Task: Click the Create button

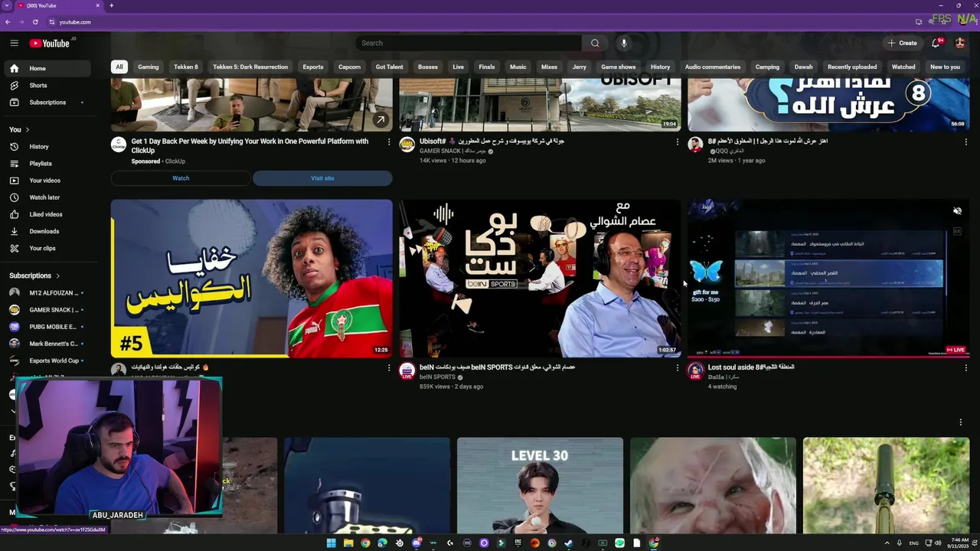Action: point(903,43)
